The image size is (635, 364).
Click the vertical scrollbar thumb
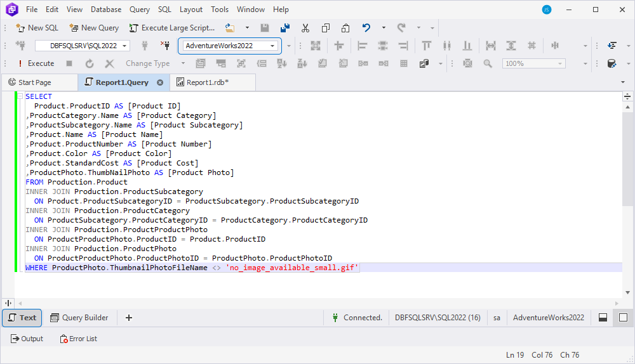click(x=627, y=159)
